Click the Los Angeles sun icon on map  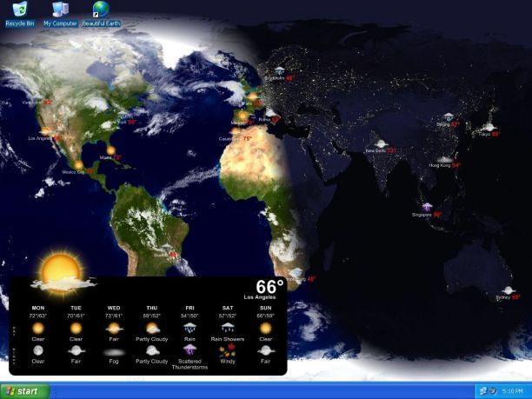[45, 131]
